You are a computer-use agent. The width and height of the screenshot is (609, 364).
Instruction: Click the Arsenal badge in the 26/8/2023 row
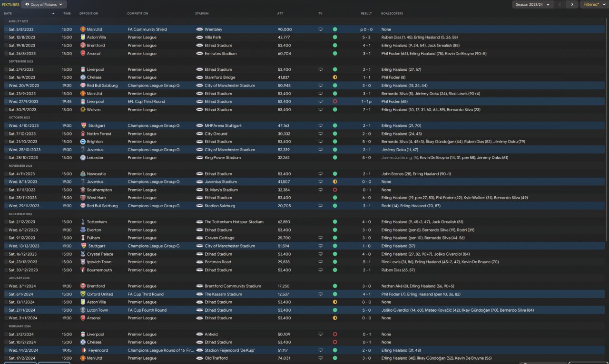point(83,54)
